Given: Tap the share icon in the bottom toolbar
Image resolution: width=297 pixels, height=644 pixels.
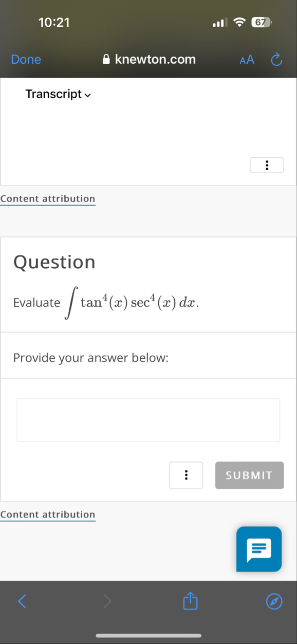Looking at the screenshot, I should pos(190,601).
